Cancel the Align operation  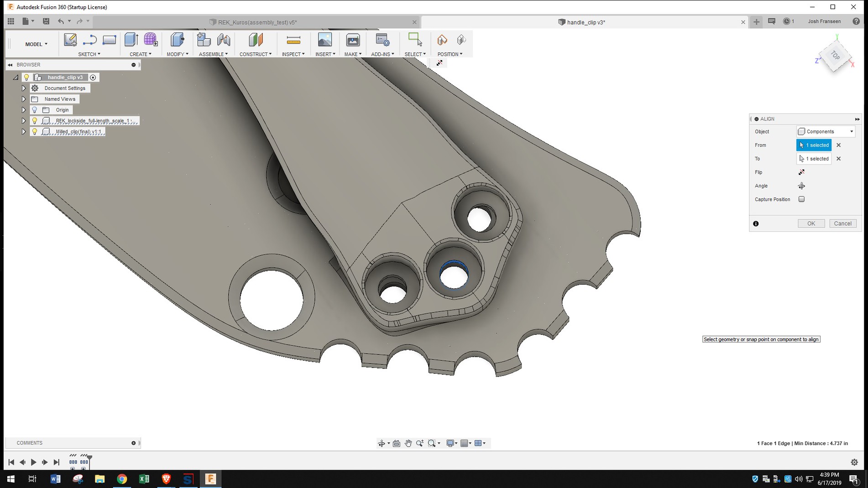843,223
